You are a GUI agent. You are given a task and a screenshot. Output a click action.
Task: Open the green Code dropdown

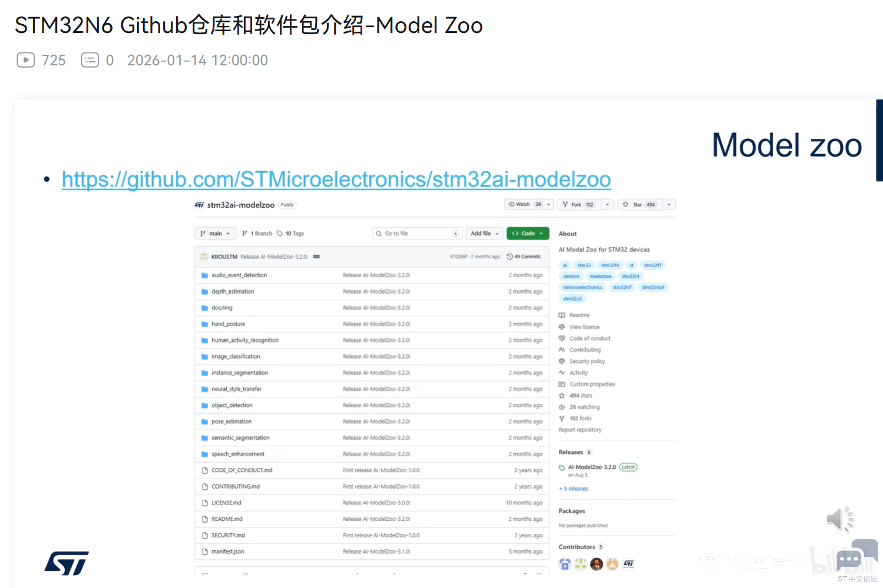(x=528, y=234)
